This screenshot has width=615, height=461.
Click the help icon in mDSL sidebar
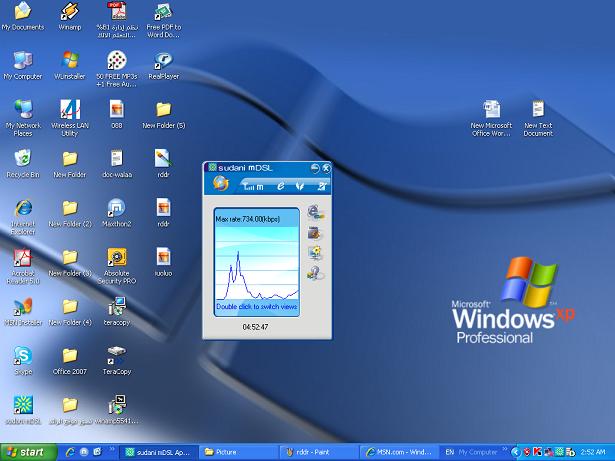316,271
